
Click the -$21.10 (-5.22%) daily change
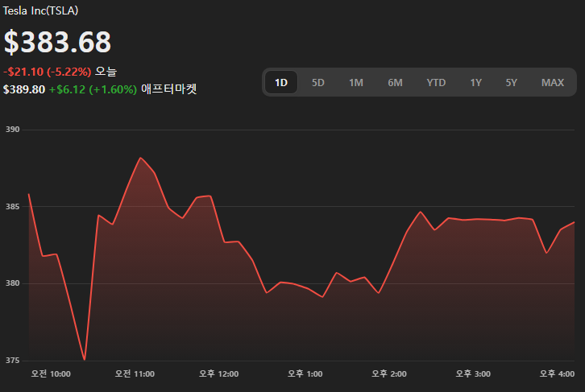pyautogui.click(x=48, y=72)
